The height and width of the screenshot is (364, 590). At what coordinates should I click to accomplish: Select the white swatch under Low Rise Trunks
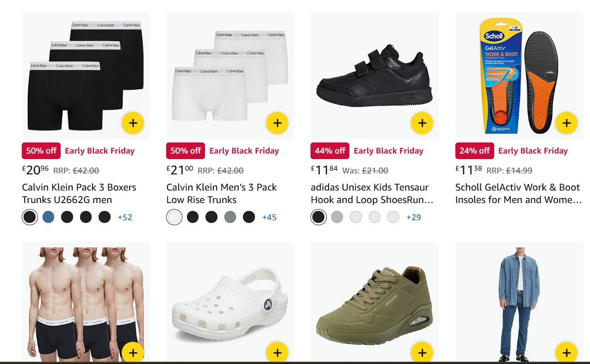174,216
